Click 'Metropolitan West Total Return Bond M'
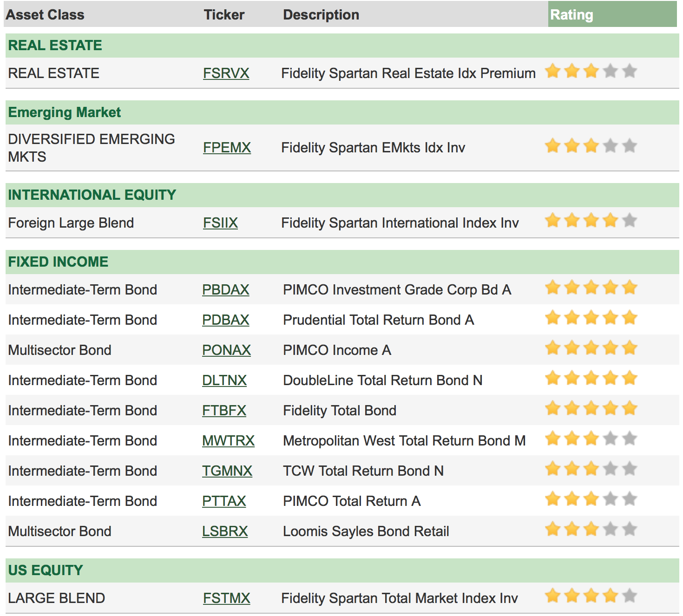Viewport: 683px width, 616px height. pos(404,441)
